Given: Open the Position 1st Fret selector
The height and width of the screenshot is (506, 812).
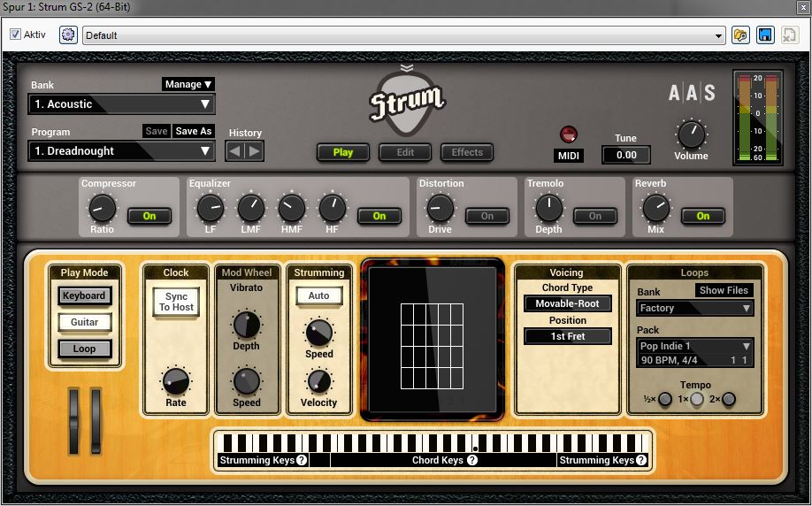Looking at the screenshot, I should pos(568,336).
